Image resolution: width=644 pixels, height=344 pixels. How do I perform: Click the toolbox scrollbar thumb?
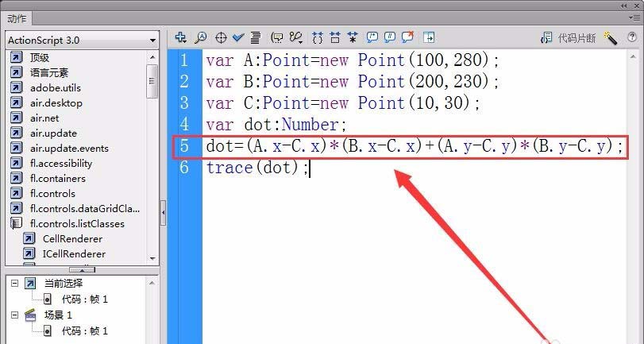[x=152, y=81]
